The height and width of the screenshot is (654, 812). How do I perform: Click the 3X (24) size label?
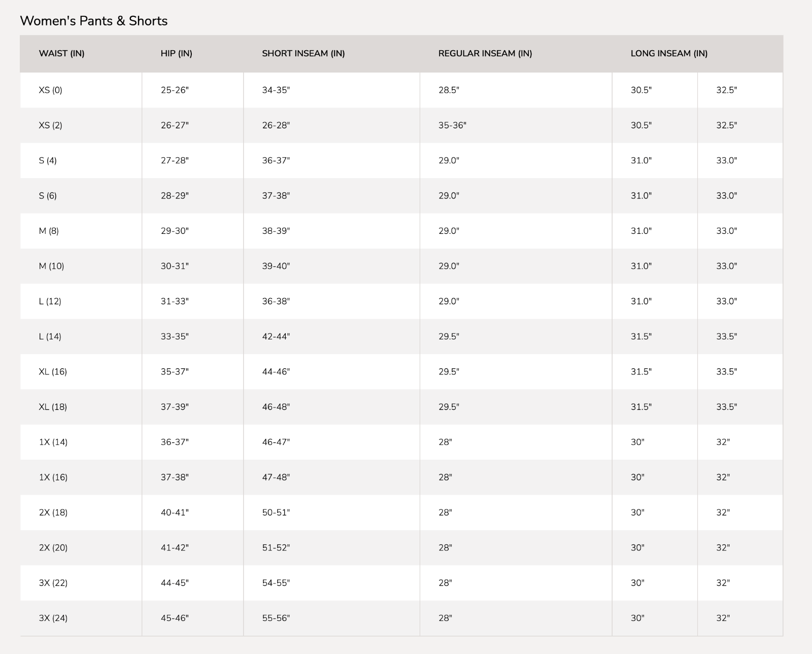pyautogui.click(x=53, y=618)
